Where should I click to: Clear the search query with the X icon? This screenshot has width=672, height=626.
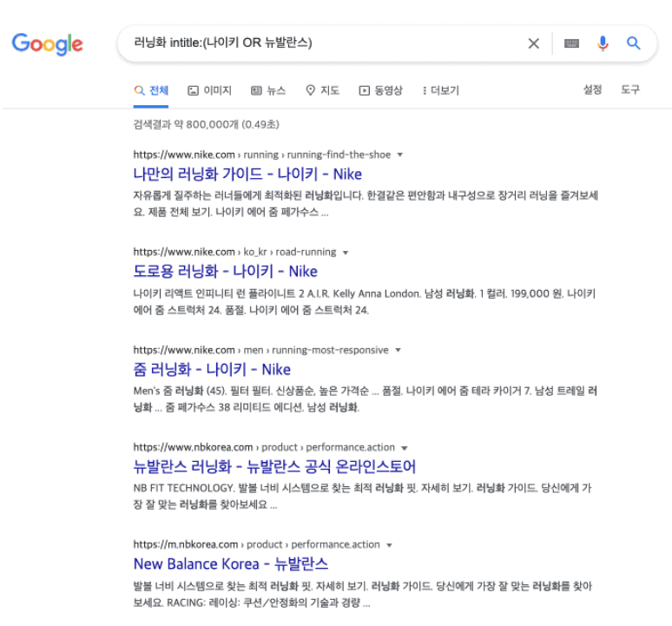pos(533,43)
